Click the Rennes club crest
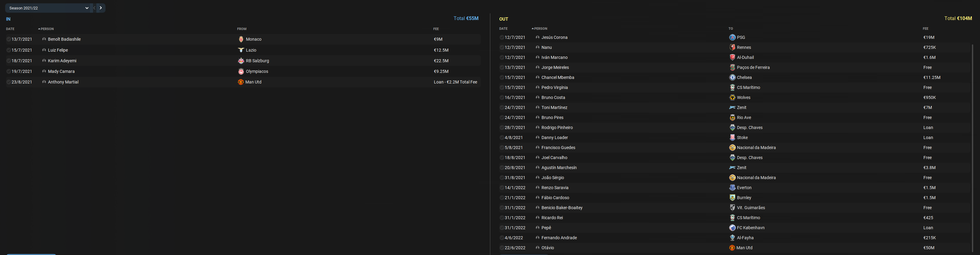 (x=732, y=47)
